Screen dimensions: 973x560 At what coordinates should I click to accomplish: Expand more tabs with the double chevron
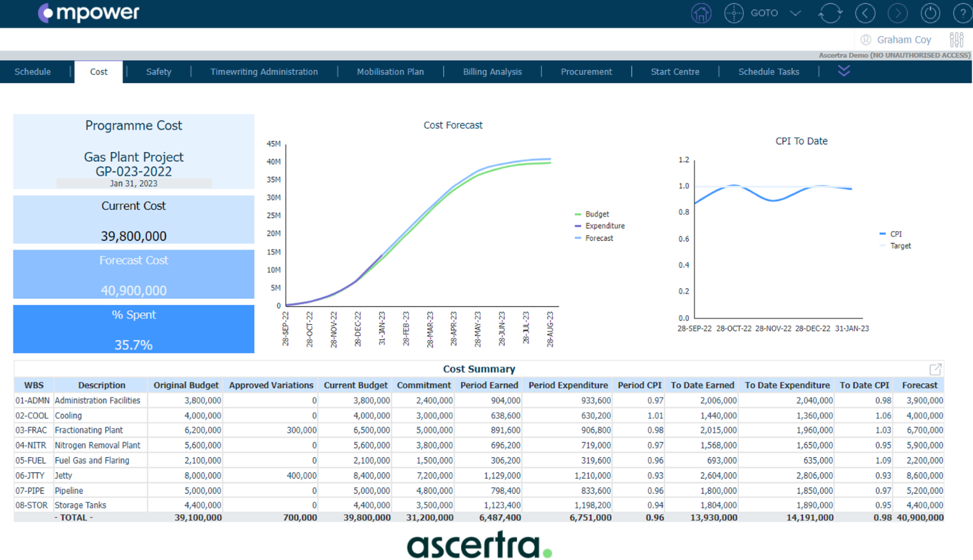[x=844, y=71]
